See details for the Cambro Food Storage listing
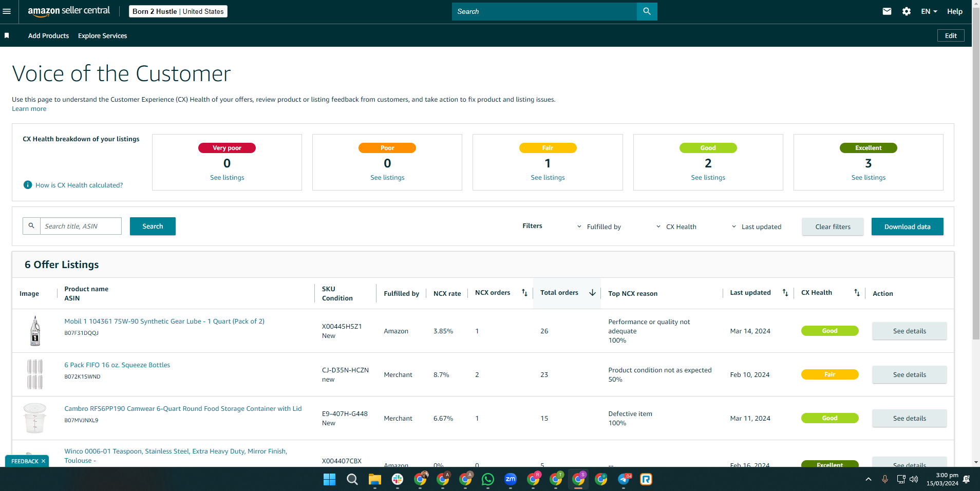Viewport: 980px width, 491px height. [x=909, y=418]
